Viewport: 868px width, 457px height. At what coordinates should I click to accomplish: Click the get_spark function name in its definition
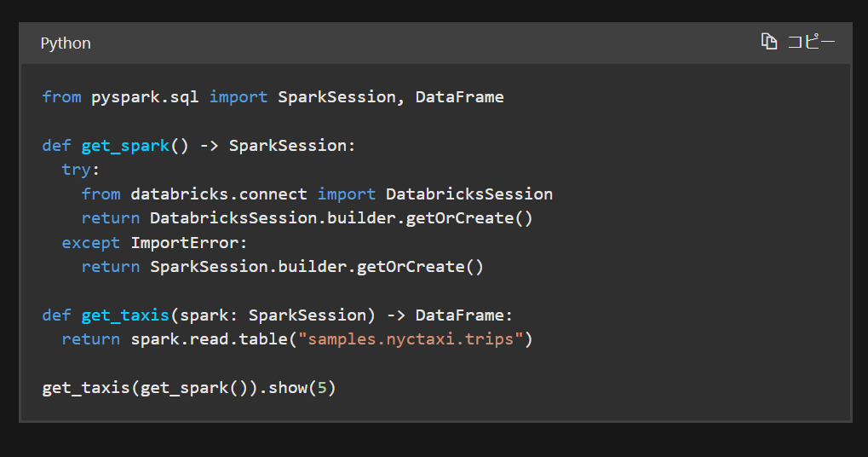click(125, 146)
